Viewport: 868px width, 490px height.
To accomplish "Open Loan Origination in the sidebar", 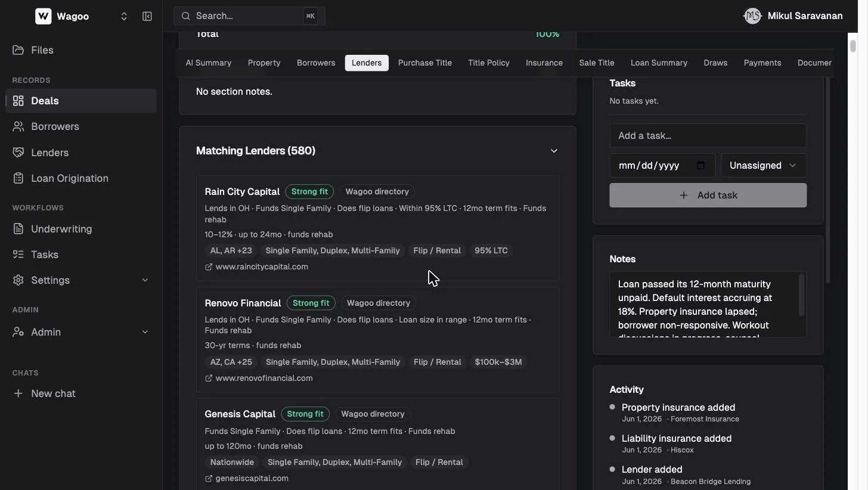I will (x=81, y=178).
